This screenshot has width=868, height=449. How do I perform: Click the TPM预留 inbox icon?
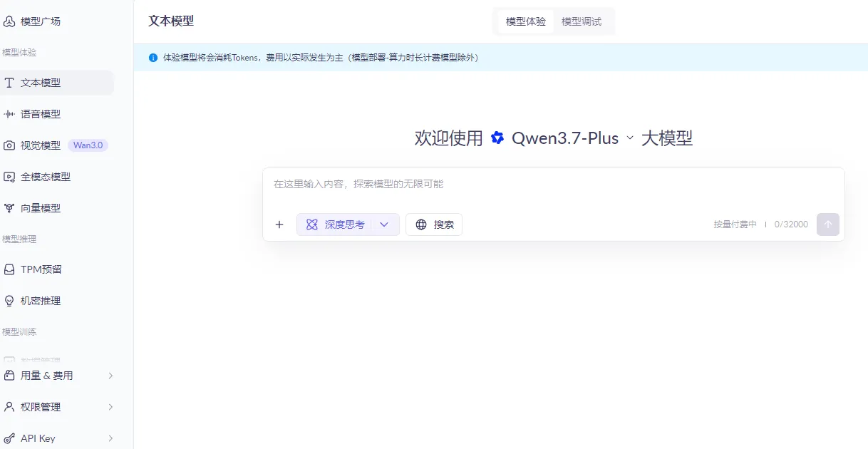coord(9,269)
